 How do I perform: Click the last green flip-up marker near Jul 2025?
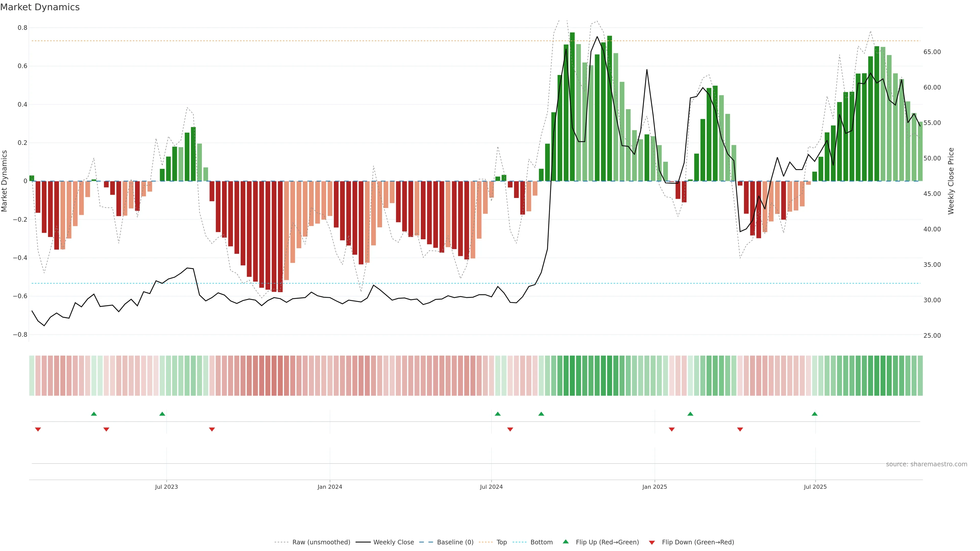point(815,414)
